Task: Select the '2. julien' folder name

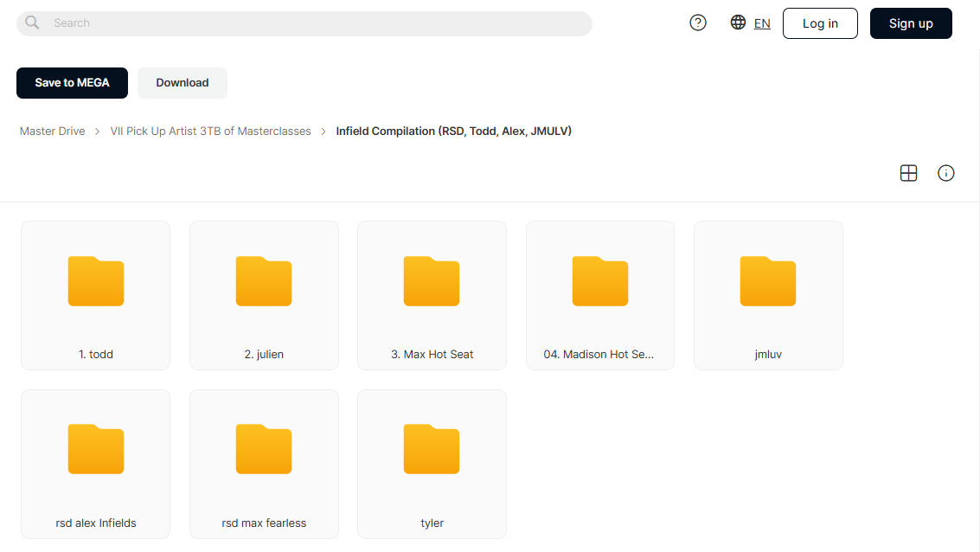Action: pos(264,355)
